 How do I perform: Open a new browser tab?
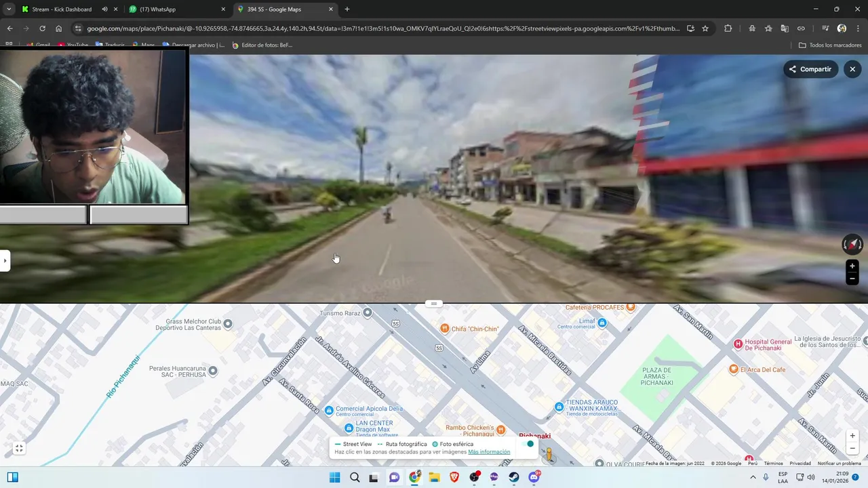[x=347, y=9]
